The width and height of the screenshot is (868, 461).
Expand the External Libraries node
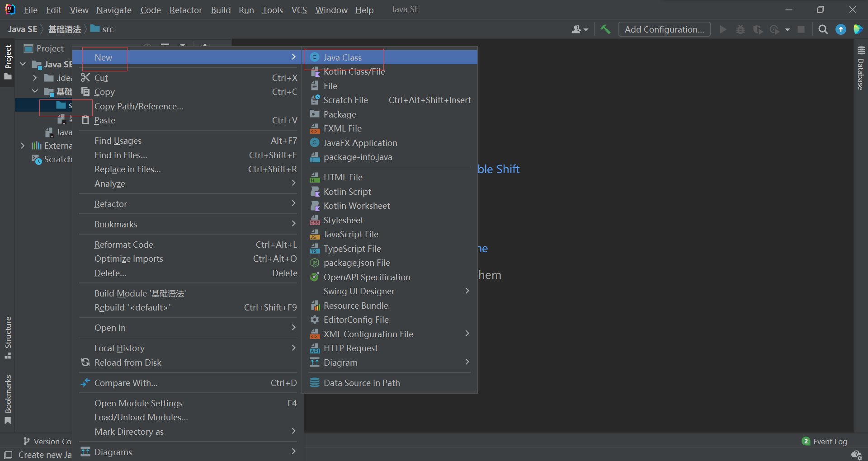(23, 146)
